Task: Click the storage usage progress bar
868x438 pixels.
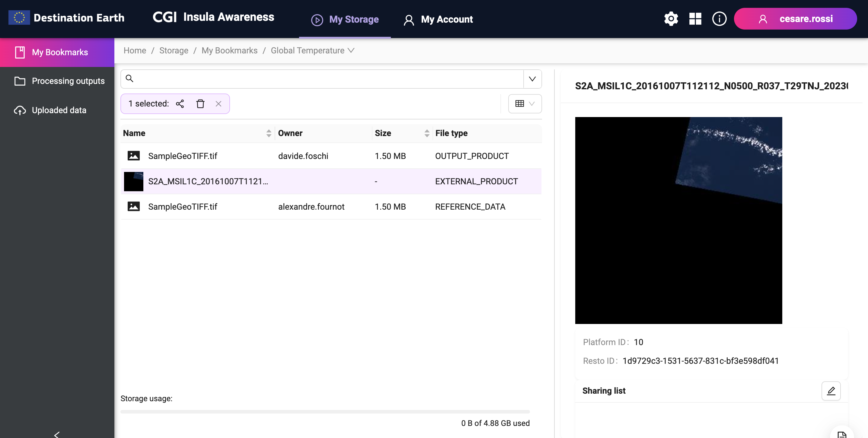Action: 325,412
